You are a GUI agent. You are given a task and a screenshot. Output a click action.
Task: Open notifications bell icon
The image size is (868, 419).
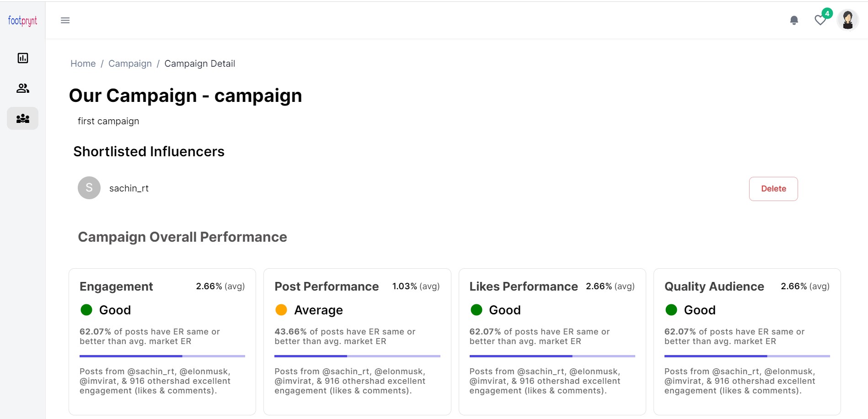coord(794,21)
